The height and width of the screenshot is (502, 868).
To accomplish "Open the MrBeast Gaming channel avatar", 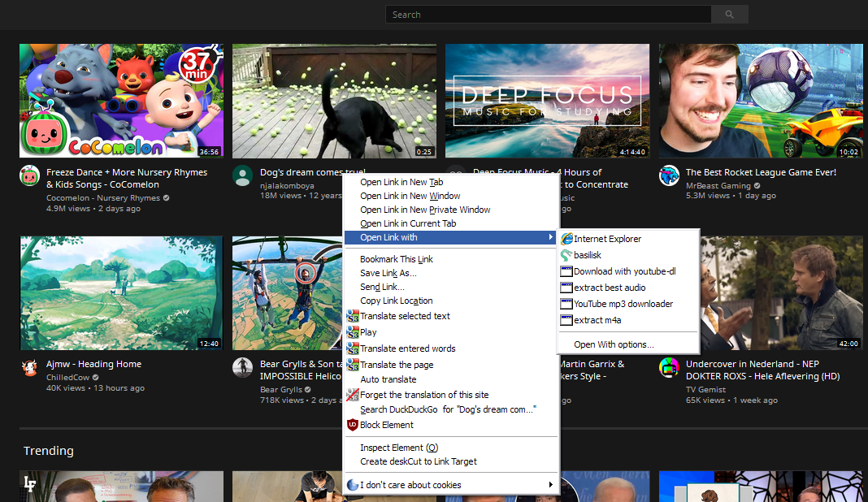I will (x=669, y=176).
